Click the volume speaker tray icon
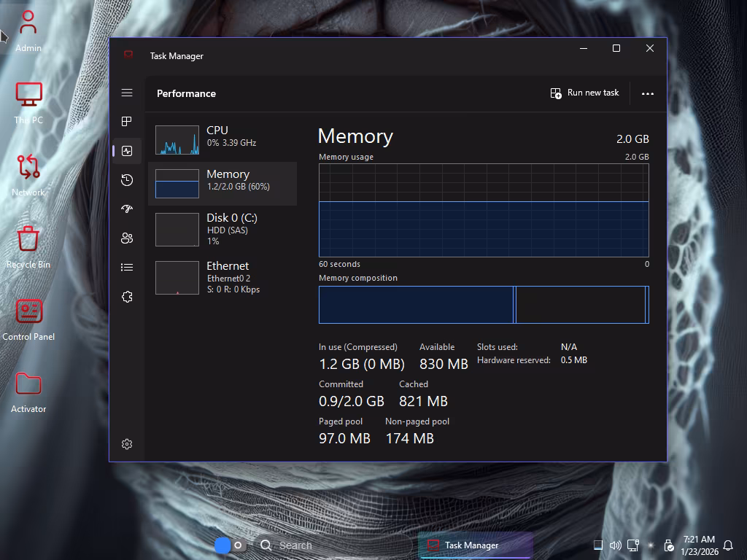 coord(615,545)
